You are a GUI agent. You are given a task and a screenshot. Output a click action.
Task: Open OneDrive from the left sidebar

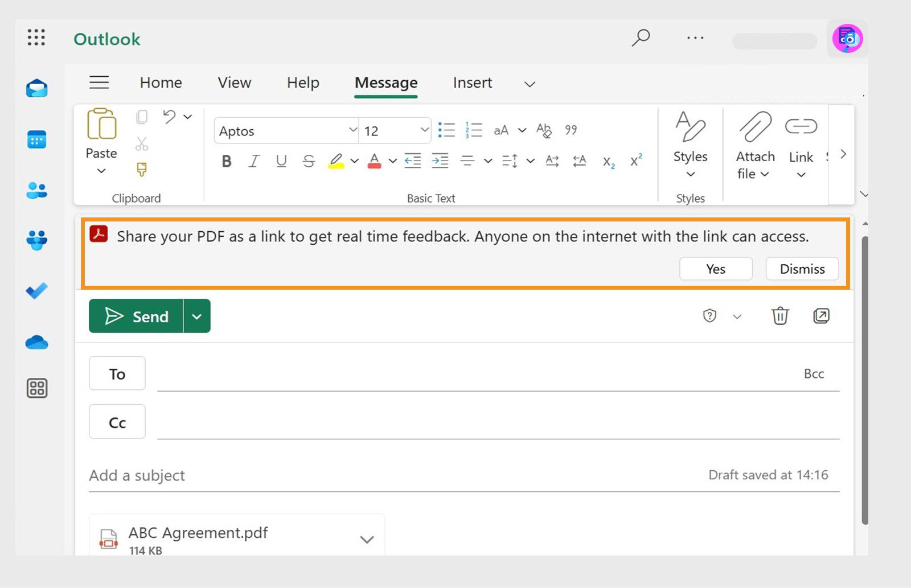pos(36,342)
